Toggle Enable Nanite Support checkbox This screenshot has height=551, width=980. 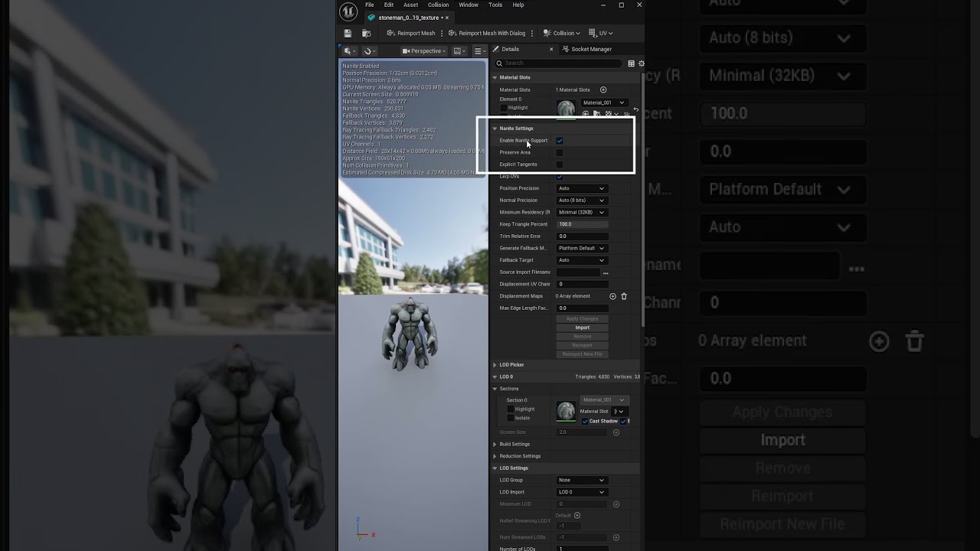pos(560,141)
